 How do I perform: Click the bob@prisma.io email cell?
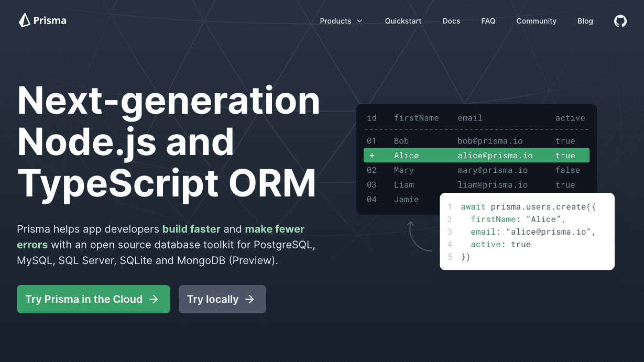pos(489,141)
